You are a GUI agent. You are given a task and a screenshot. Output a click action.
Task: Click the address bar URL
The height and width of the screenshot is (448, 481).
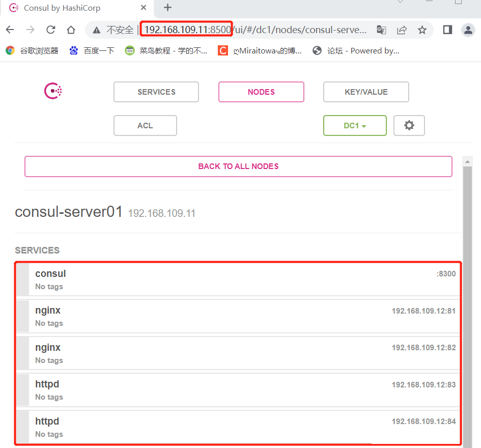click(x=255, y=30)
